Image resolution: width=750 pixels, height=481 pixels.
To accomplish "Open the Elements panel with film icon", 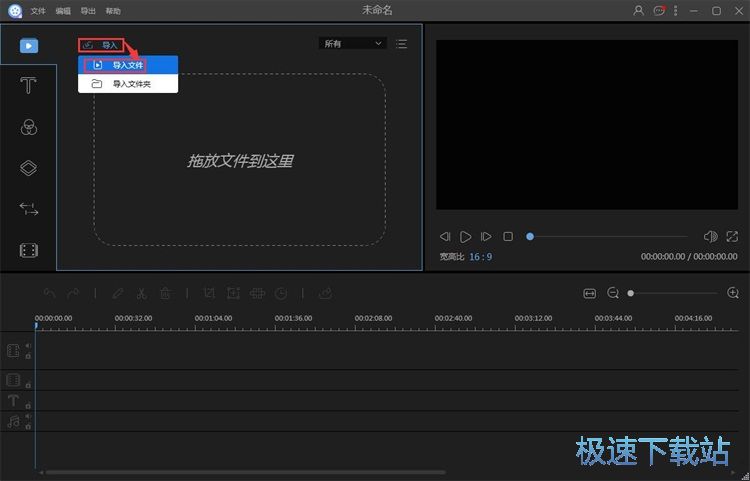I will 28,250.
